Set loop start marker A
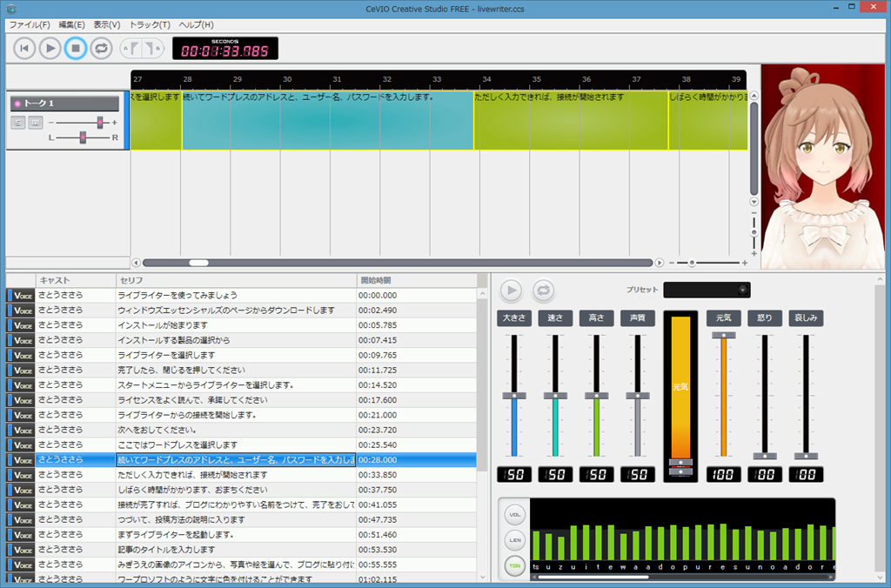The width and height of the screenshot is (891, 588). [131, 49]
